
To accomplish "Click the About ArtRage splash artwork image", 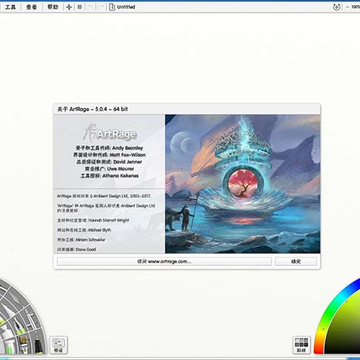I will [243, 184].
